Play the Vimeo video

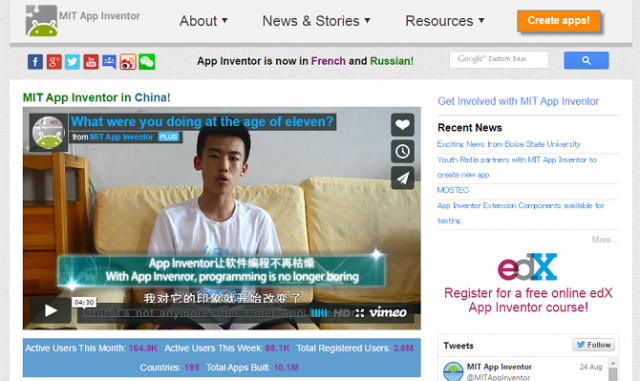pos(50,311)
